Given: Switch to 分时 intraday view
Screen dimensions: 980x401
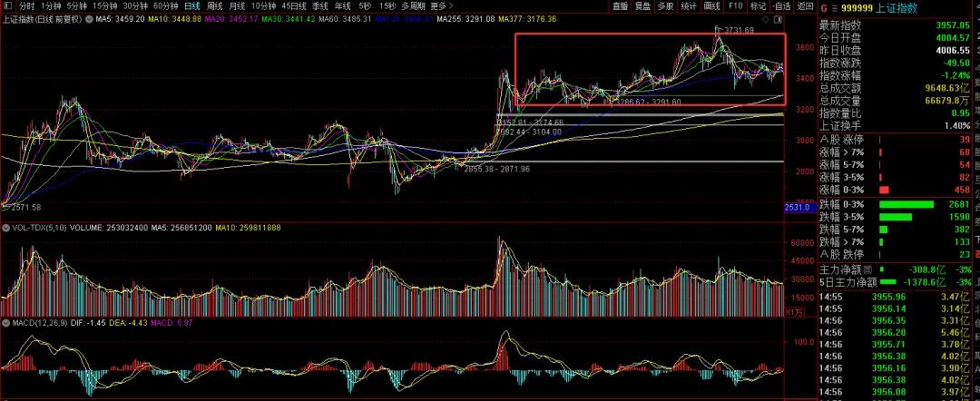Looking at the screenshot, I should pos(27,6).
